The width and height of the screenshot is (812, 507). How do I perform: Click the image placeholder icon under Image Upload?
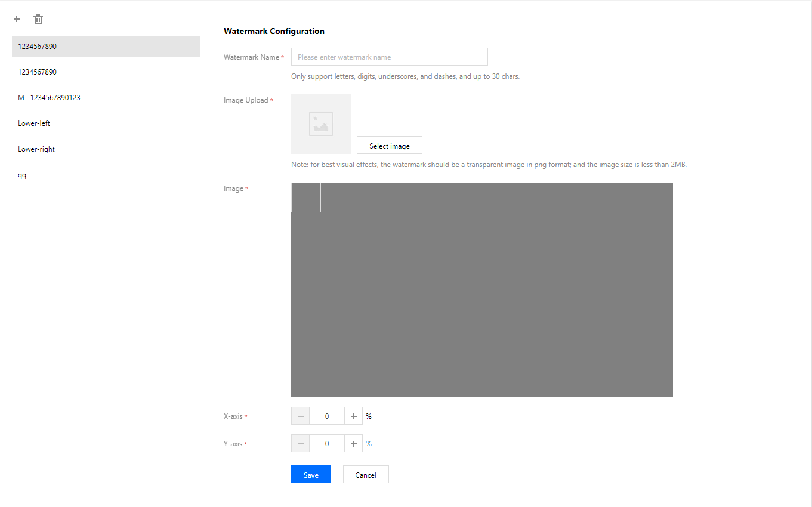click(321, 124)
